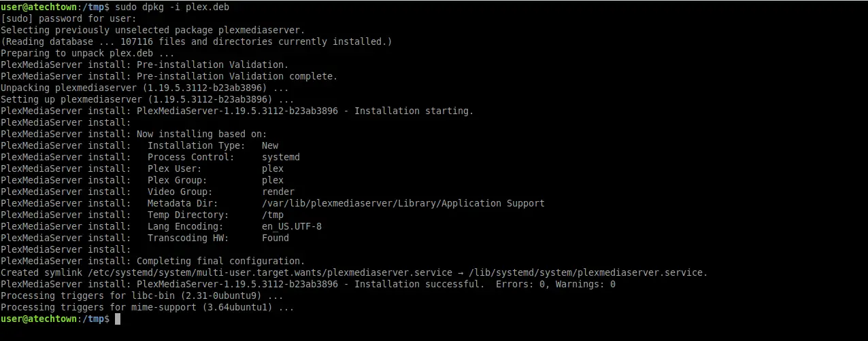Click the 'Pre-installation Validation complete.' line
This screenshot has height=341, width=868.
coord(169,76)
